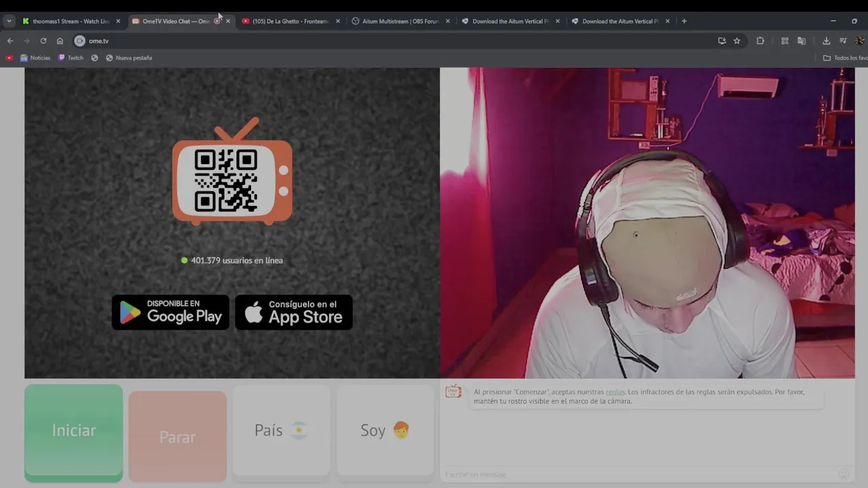Close the De La Ghetto YouTube tab
Screen dimensions: 868x488
(x=338, y=21)
